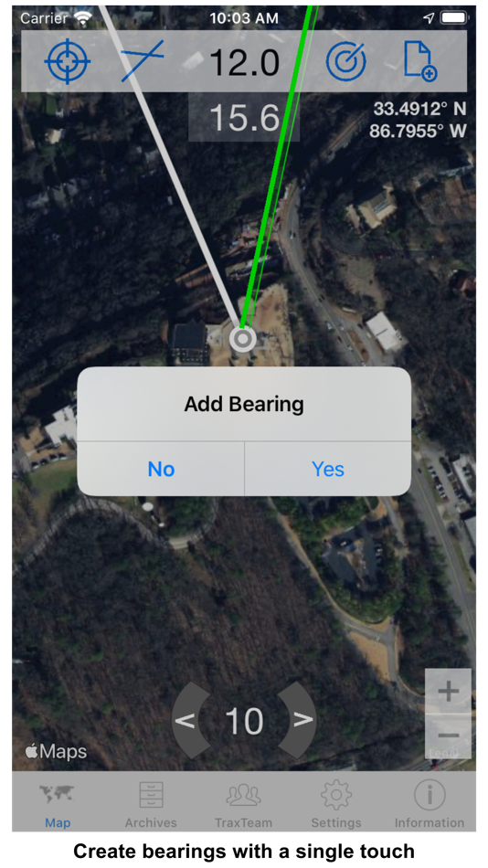Viewport: 488px width, 868px height.
Task: Open the Settings tab
Action: [336, 803]
